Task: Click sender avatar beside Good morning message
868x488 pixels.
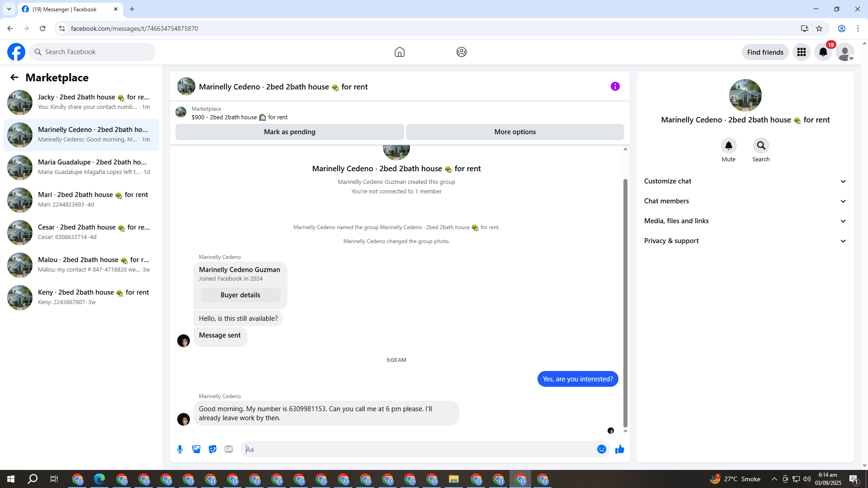Action: click(x=184, y=419)
